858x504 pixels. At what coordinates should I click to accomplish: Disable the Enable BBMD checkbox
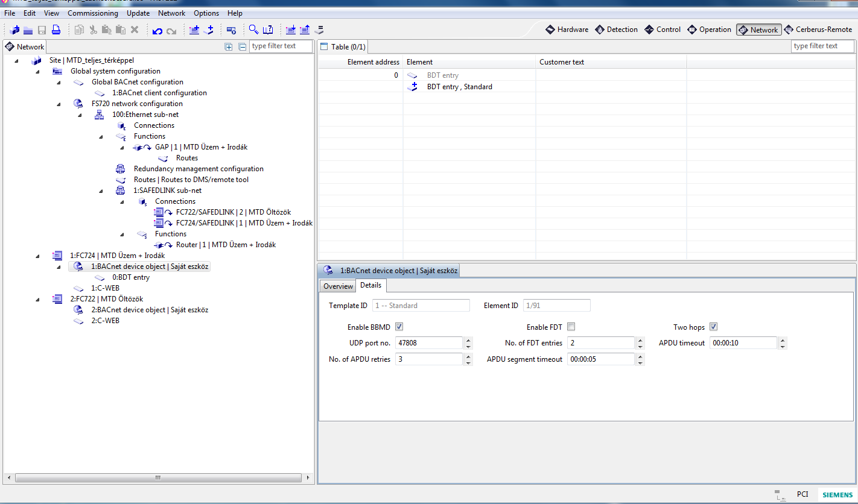coord(399,327)
